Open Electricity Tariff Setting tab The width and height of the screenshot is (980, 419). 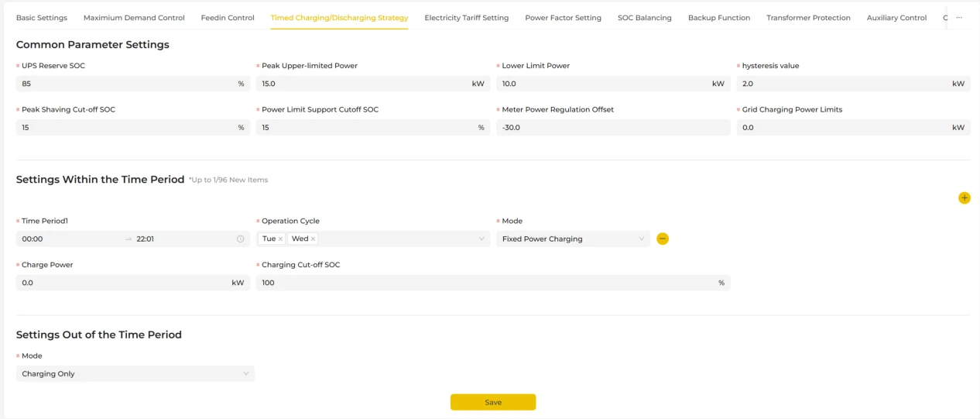[x=467, y=18]
